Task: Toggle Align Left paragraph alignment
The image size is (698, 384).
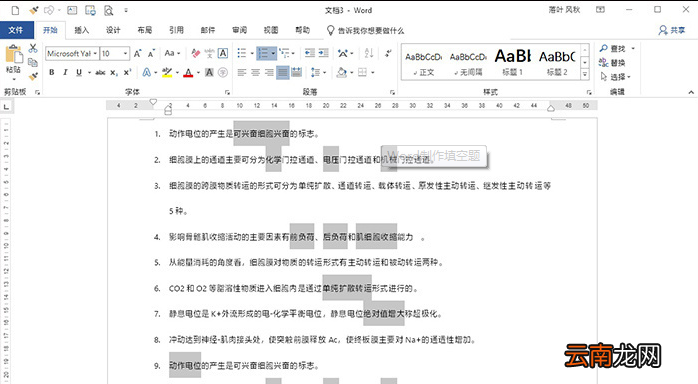Action: pyautogui.click(x=242, y=73)
